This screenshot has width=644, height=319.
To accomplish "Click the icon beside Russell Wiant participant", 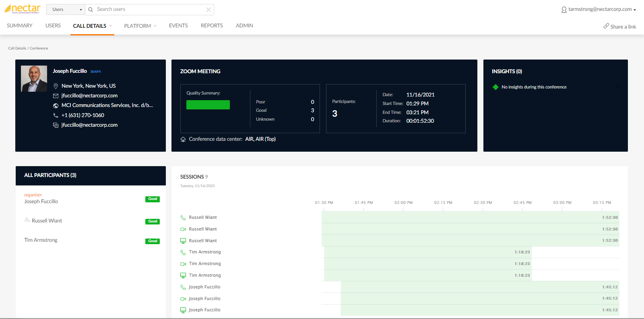I will pos(27,220).
